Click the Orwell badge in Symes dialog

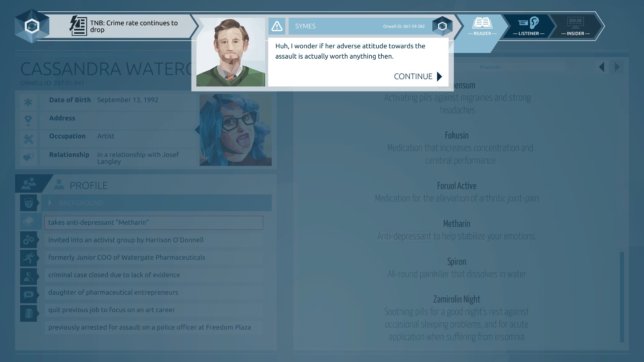coord(442,26)
